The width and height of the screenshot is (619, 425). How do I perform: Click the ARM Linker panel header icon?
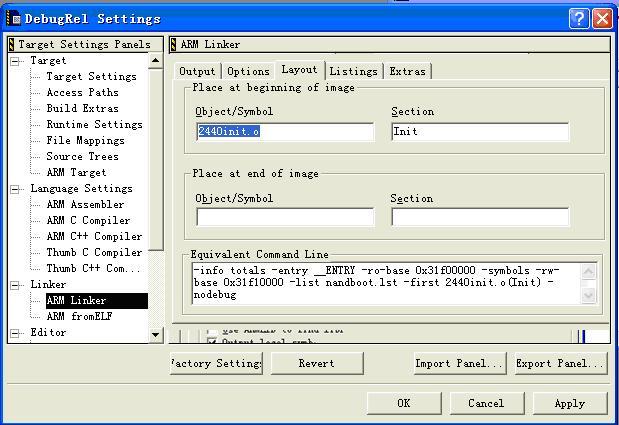(x=173, y=44)
